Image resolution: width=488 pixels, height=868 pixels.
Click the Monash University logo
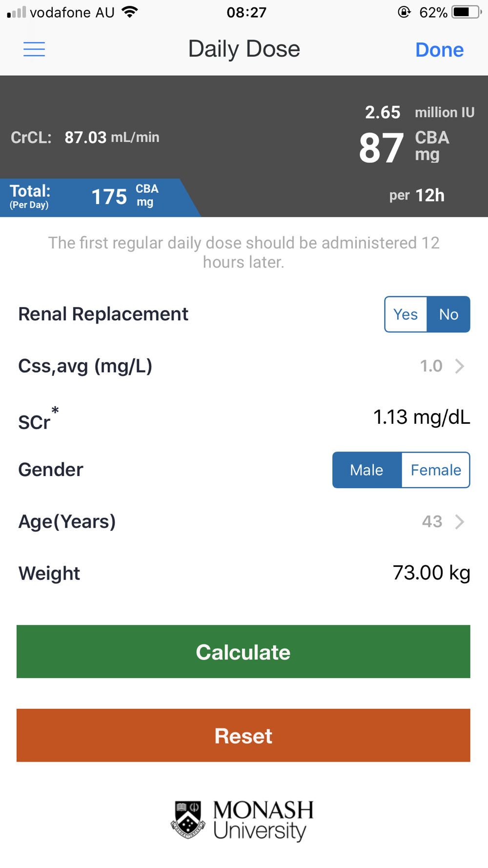(x=243, y=820)
